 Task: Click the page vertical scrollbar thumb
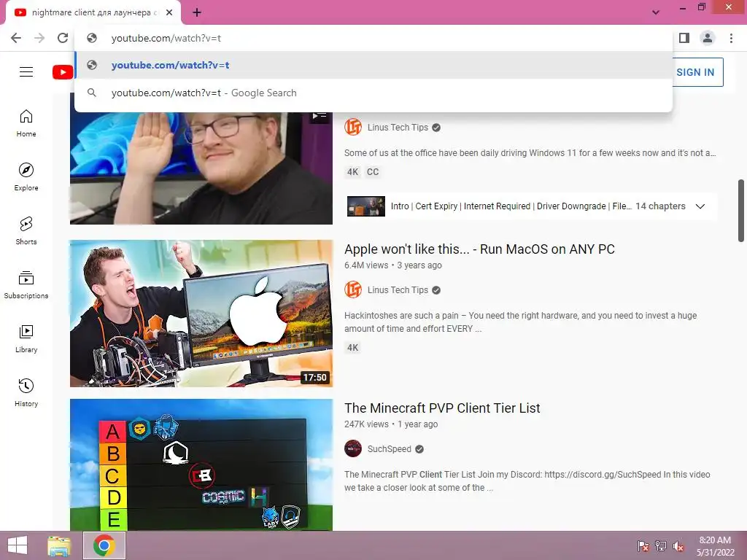point(741,211)
